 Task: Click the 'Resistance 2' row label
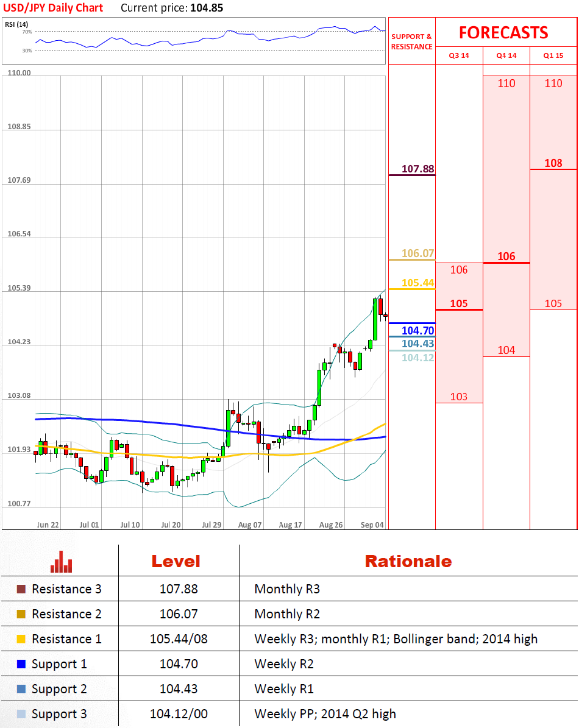(66, 614)
